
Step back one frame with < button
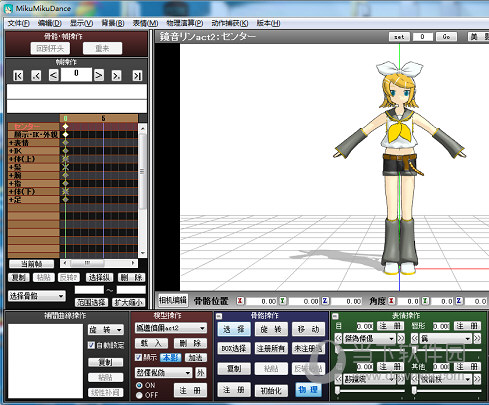pyautogui.click(x=54, y=75)
